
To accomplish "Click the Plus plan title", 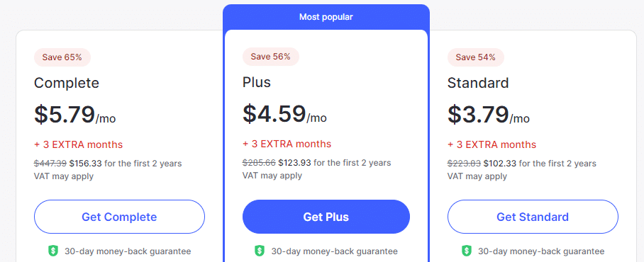I will (x=257, y=82).
